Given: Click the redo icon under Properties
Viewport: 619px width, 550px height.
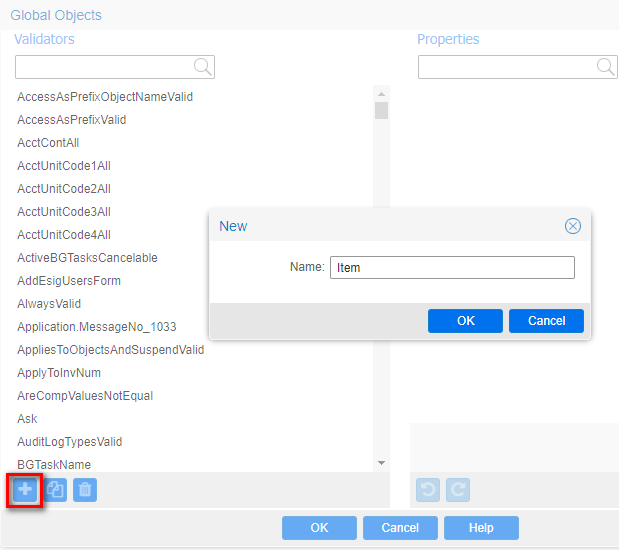Looking at the screenshot, I should point(457,490).
